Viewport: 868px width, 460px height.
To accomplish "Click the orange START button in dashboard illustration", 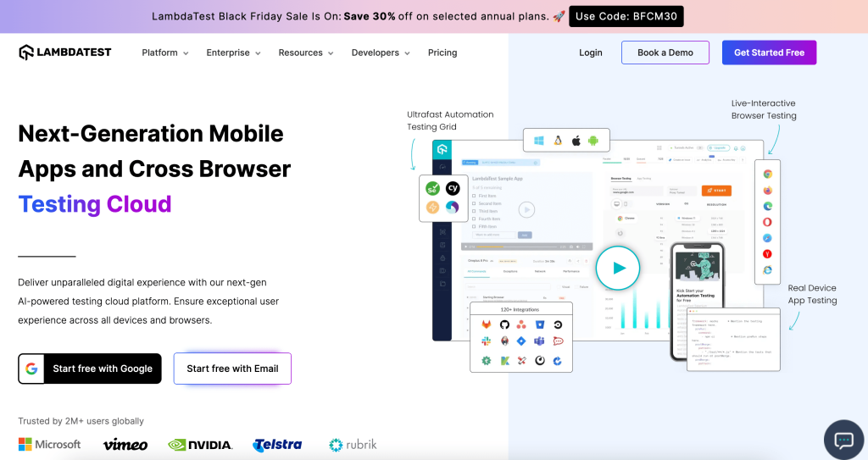I will click(716, 191).
